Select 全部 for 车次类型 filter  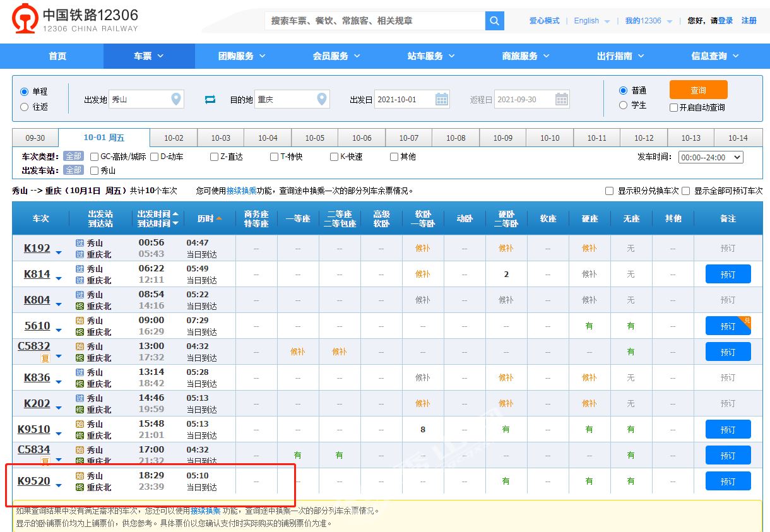click(x=73, y=157)
